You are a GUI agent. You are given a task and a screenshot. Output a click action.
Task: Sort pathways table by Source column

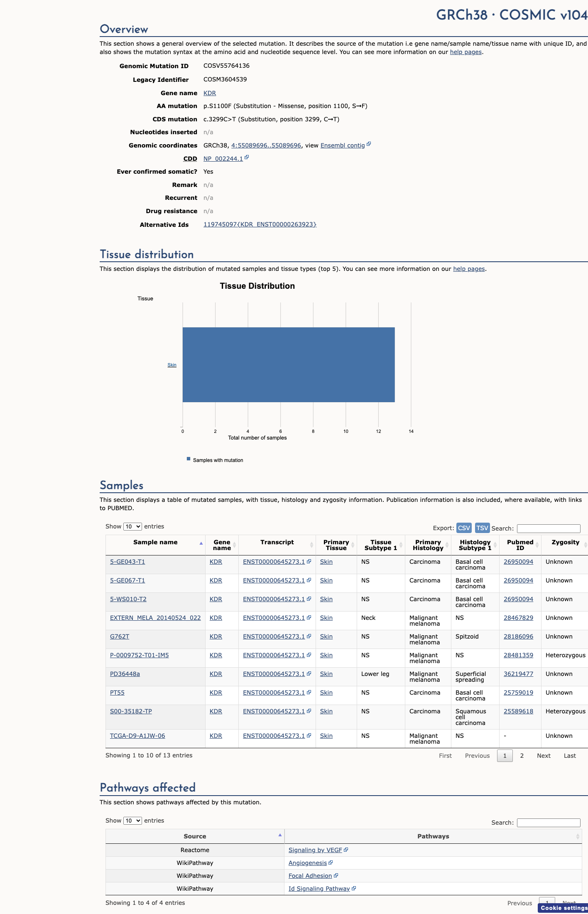click(x=195, y=836)
